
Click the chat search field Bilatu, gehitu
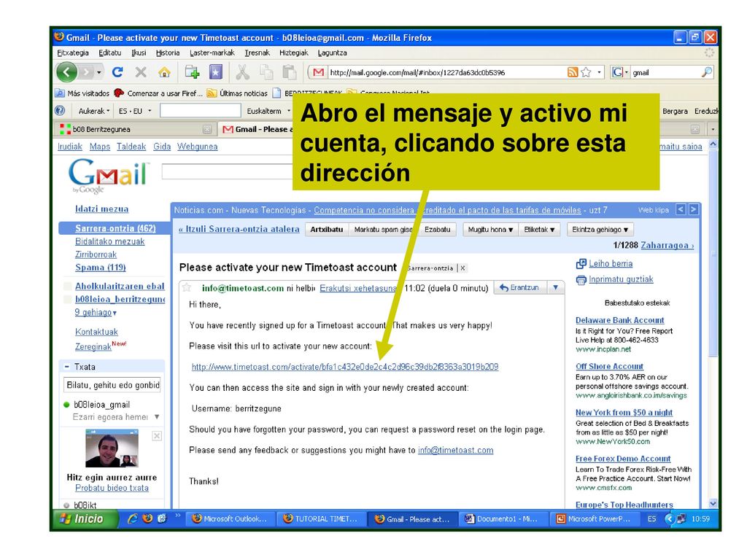pyautogui.click(x=112, y=385)
